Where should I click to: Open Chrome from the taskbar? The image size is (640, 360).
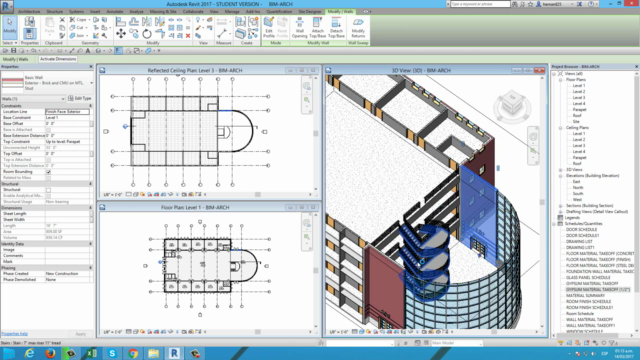click(133, 353)
